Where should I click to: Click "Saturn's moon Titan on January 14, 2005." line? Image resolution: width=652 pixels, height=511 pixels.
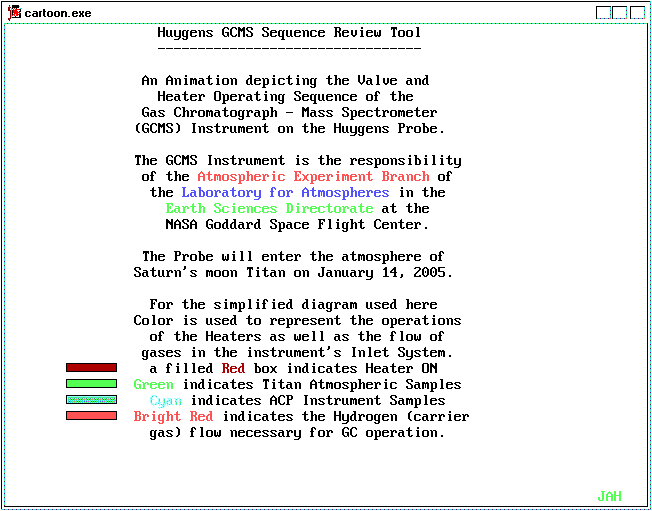click(293, 273)
